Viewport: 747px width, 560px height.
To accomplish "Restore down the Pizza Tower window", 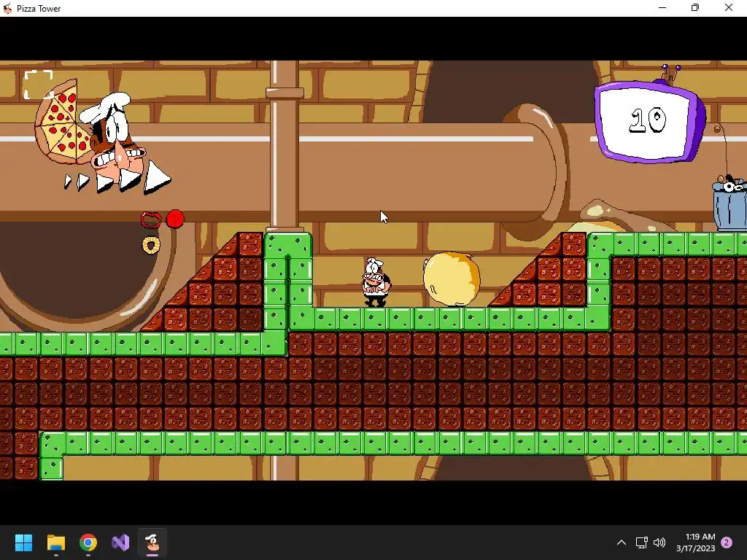I will pos(695,7).
